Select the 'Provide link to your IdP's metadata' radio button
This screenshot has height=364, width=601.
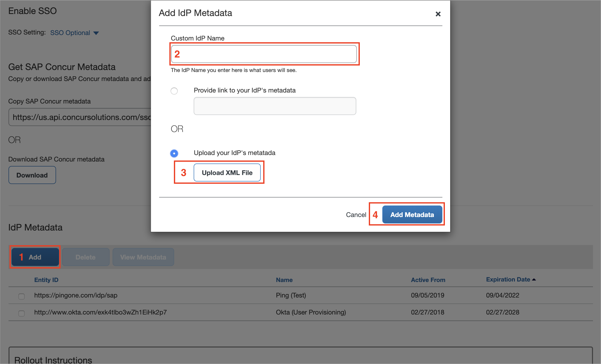pyautogui.click(x=175, y=90)
